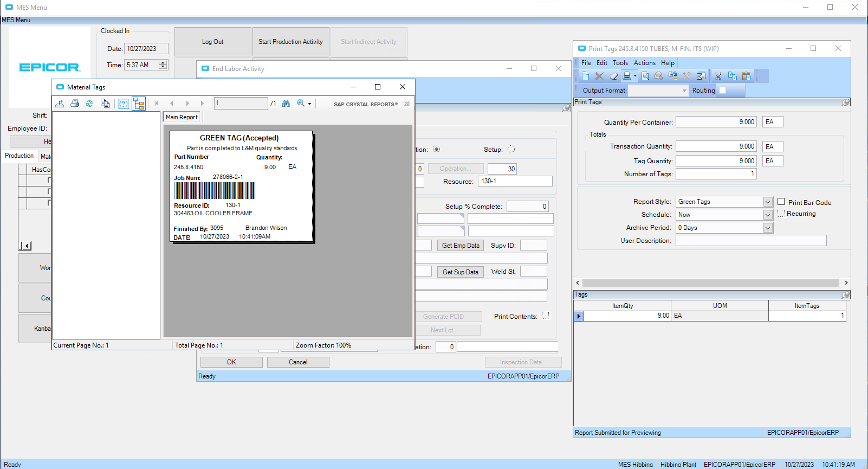This screenshot has width=868, height=469.
Task: Go to last page of report
Action: [x=203, y=104]
